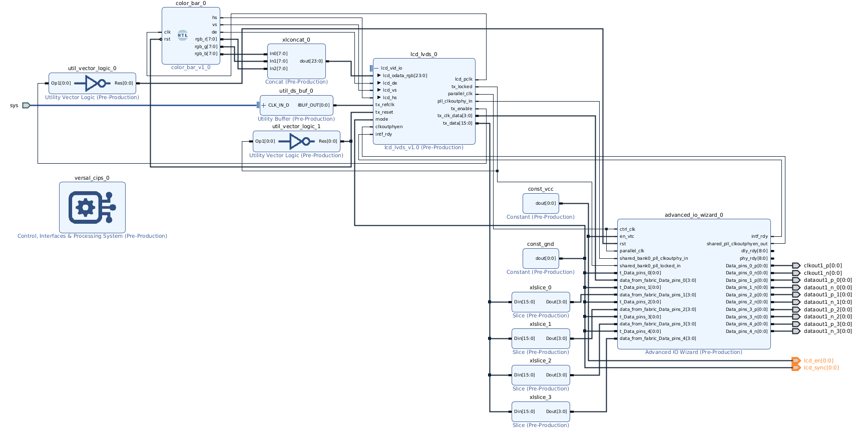
Task: Click the versal_cips_0 processor chip icon
Action: [x=92, y=207]
